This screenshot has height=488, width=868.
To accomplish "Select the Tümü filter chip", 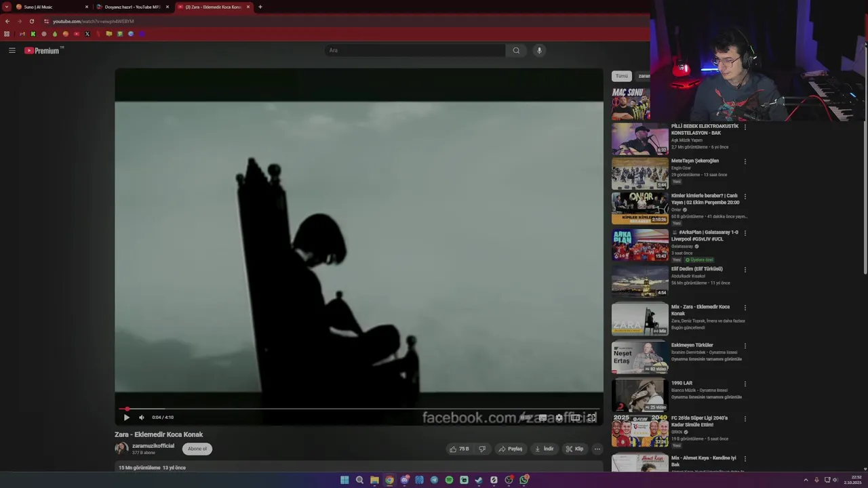I will (622, 76).
